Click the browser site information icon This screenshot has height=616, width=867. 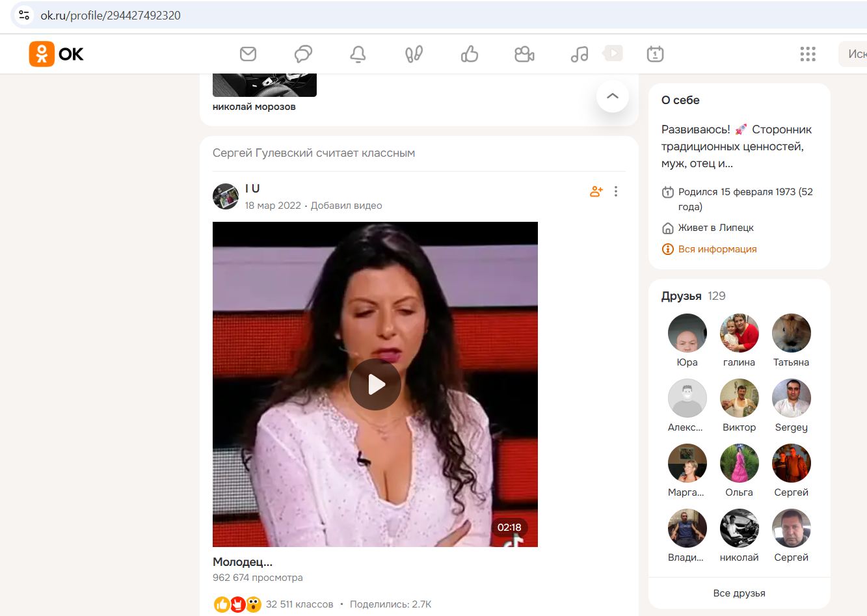(x=24, y=15)
